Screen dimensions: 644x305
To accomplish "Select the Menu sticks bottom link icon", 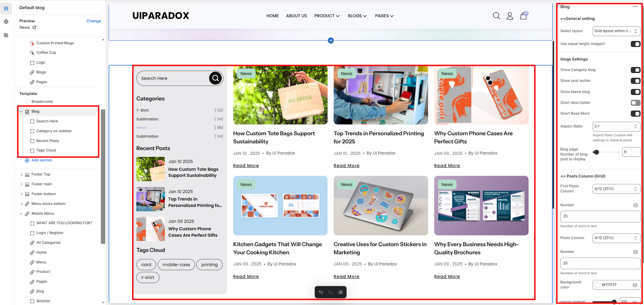I will [27, 204].
